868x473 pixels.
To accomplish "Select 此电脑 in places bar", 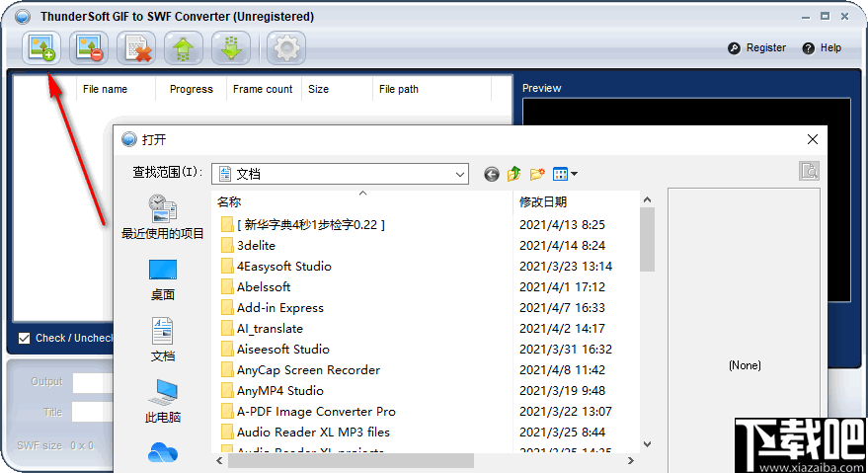I will click(x=162, y=402).
